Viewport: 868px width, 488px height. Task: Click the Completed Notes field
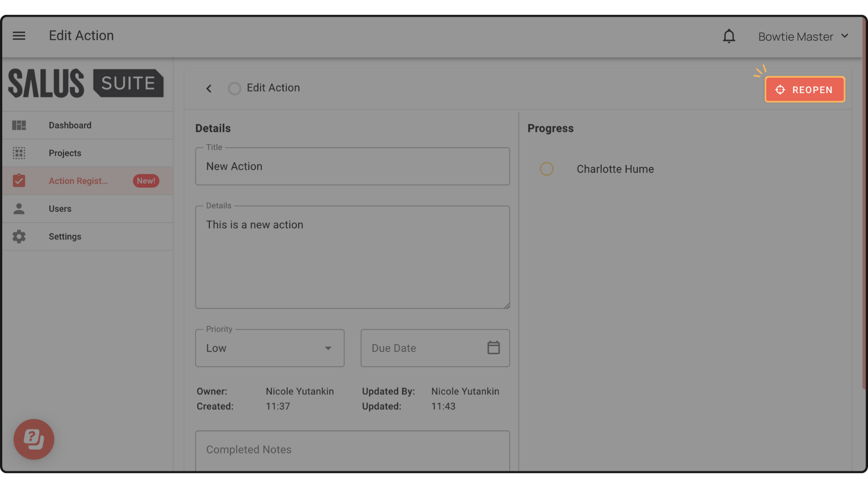(353, 450)
